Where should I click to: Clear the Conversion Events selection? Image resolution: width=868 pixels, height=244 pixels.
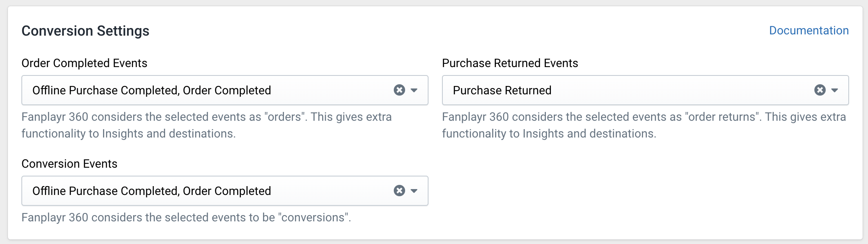click(x=399, y=191)
